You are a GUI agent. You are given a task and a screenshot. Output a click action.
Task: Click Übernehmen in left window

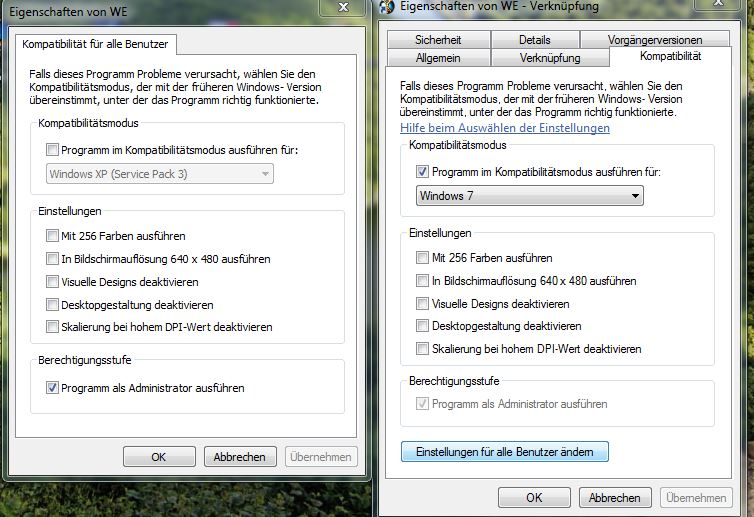pos(321,456)
